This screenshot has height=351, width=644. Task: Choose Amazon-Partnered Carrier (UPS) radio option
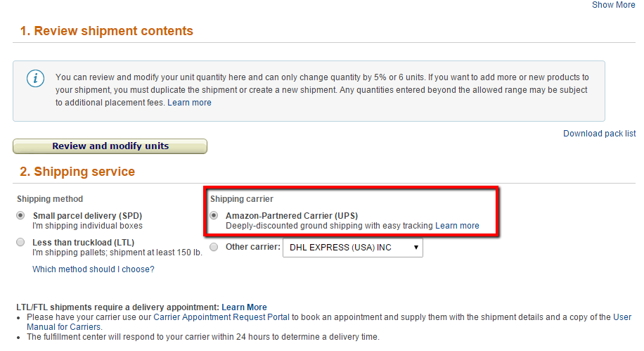[x=214, y=215]
